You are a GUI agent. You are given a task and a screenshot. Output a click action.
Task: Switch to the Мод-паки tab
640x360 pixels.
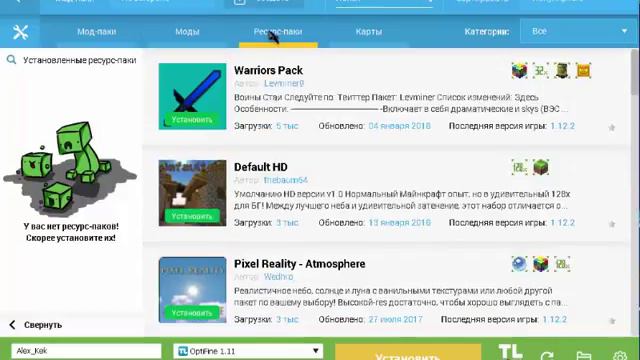97,31
